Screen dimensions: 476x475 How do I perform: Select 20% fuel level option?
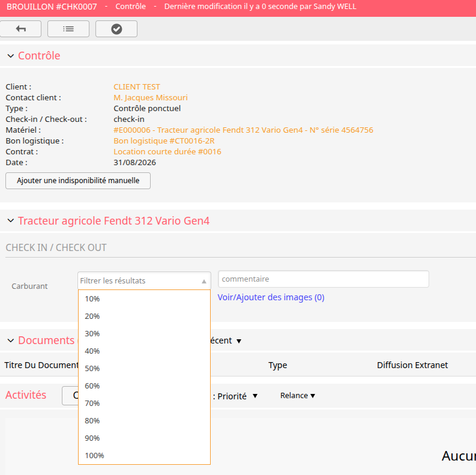(144, 316)
